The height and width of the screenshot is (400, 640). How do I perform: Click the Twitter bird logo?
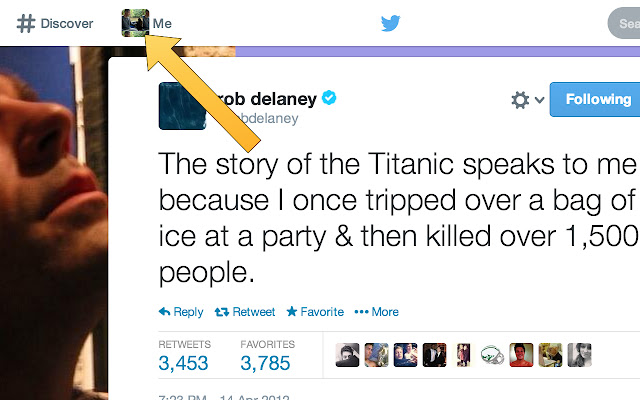(391, 23)
